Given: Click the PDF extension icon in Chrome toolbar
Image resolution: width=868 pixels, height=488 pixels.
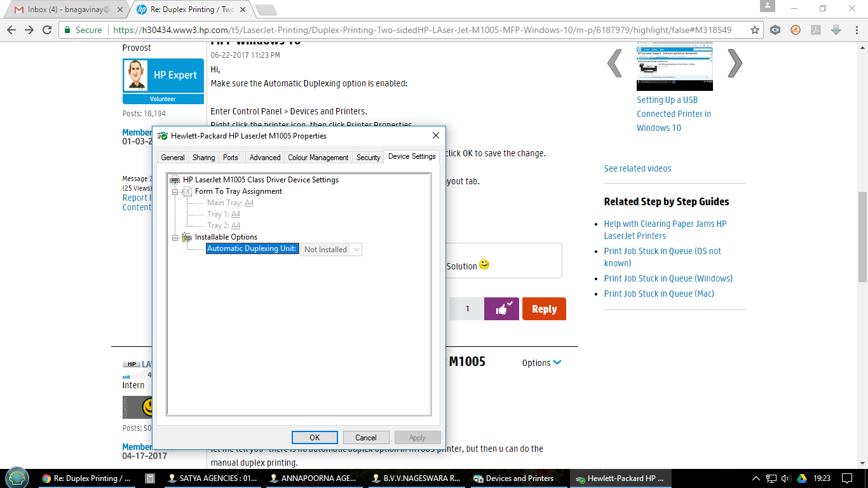Looking at the screenshot, I should [816, 30].
